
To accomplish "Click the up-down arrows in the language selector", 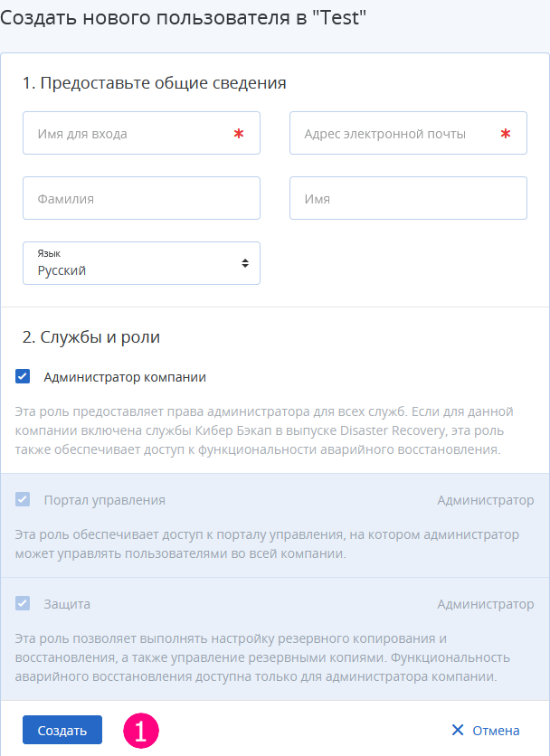I will (x=245, y=263).
